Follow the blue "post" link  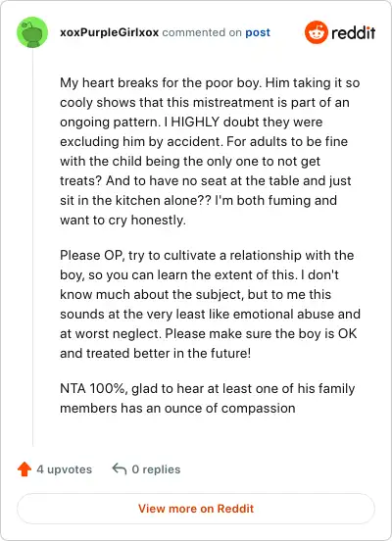[258, 32]
